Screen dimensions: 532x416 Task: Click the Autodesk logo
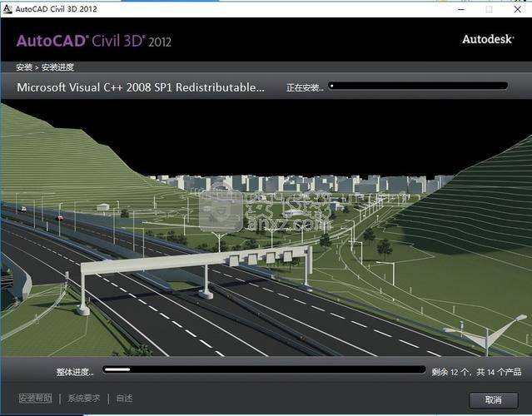coord(488,39)
